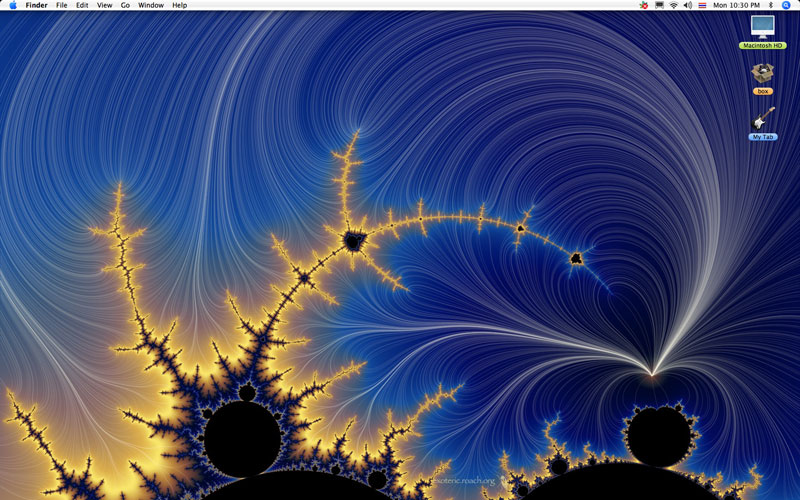The image size is (800, 500).
Task: Open the View menu
Action: (x=105, y=5)
